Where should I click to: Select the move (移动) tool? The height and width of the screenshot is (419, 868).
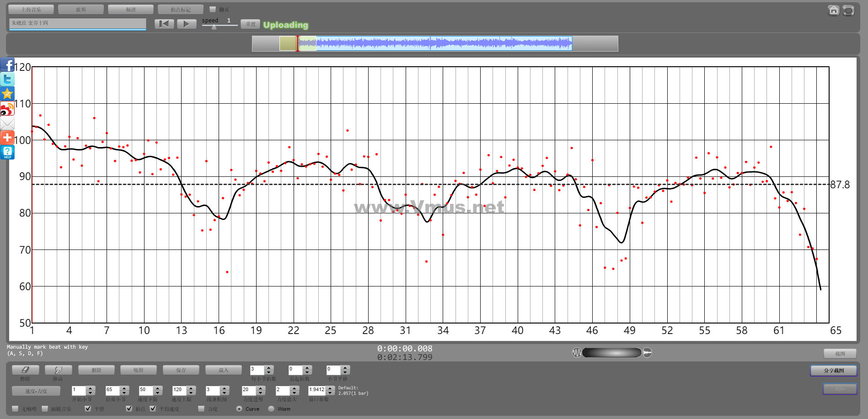58,370
